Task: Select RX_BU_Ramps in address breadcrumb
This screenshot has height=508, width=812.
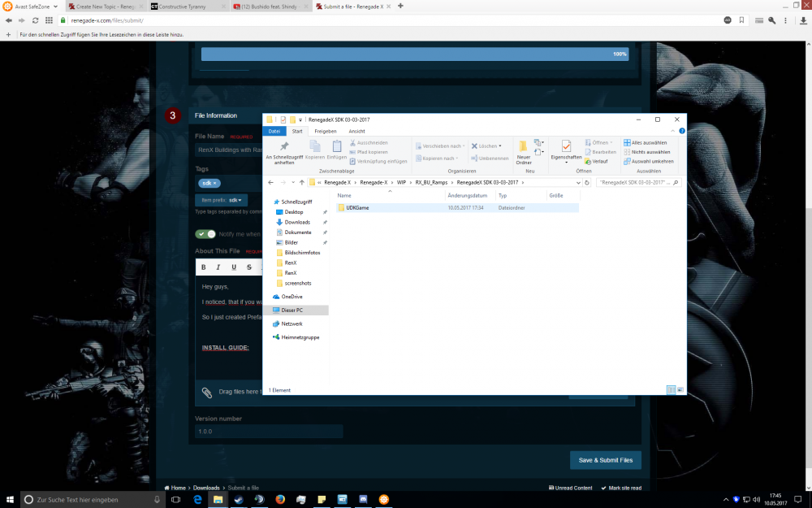Action: pos(431,182)
